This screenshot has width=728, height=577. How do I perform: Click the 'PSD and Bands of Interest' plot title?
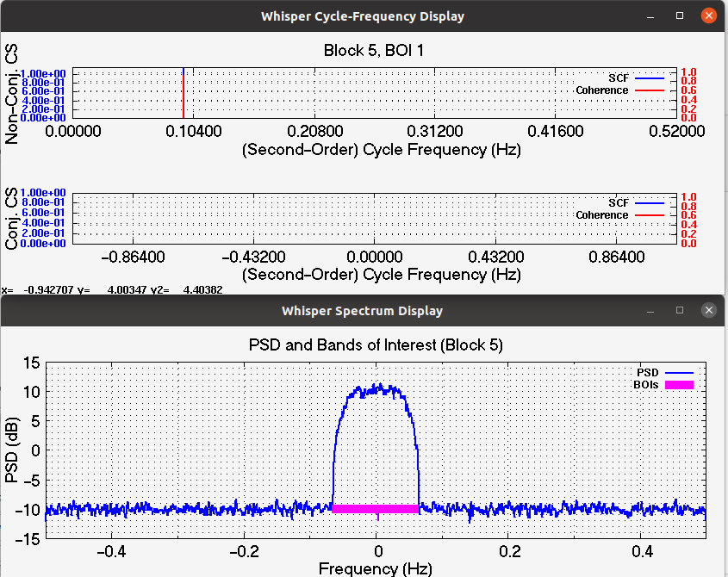point(376,345)
